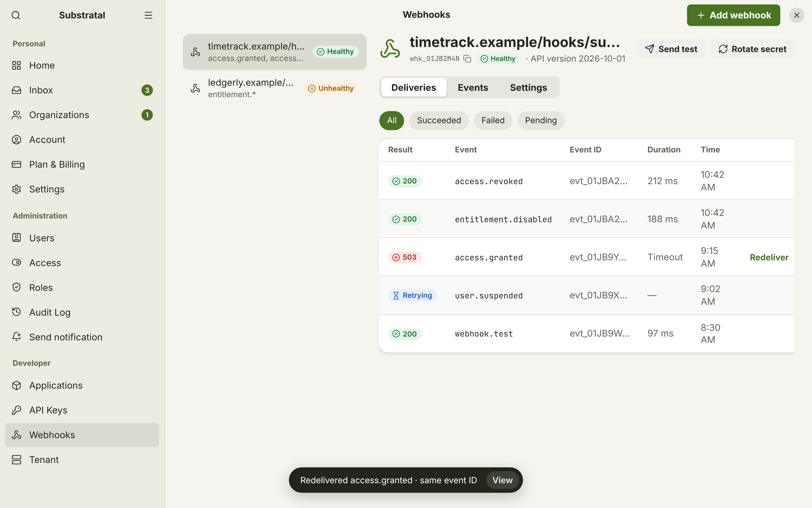Filter deliveries by Succeeded
The width and height of the screenshot is (812, 508).
[439, 120]
